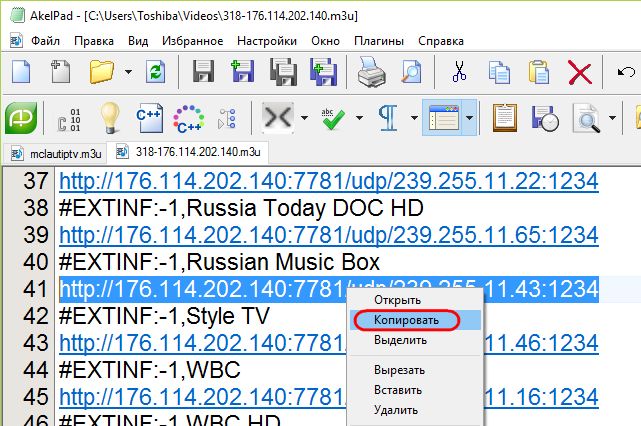Open the binary hex code icon
The height and width of the screenshot is (426, 641).
[68, 120]
